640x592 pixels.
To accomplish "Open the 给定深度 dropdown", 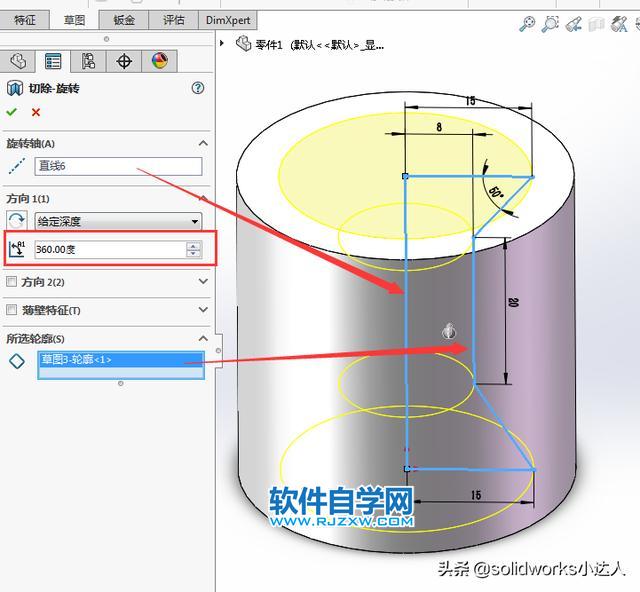I will coord(118,221).
